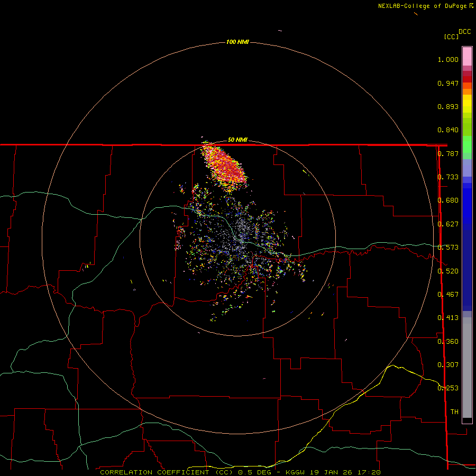Click the 50 NMI range ring label
Screen dimensions: 476x476
237,140
